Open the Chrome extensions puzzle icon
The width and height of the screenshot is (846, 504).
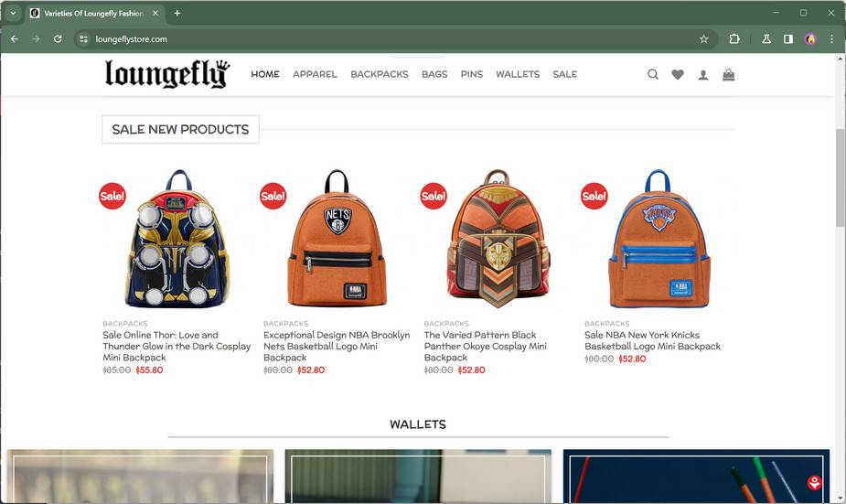pyautogui.click(x=734, y=38)
